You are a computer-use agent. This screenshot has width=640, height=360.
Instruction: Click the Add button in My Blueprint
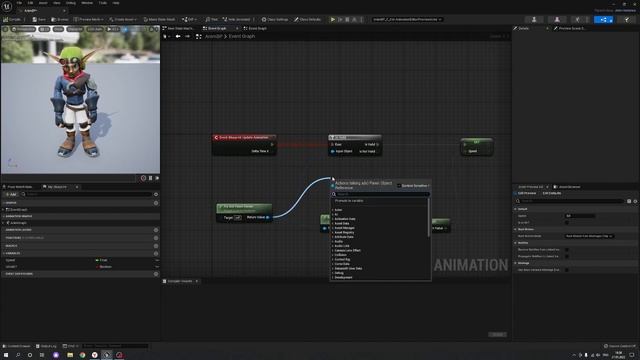pyautogui.click(x=11, y=194)
